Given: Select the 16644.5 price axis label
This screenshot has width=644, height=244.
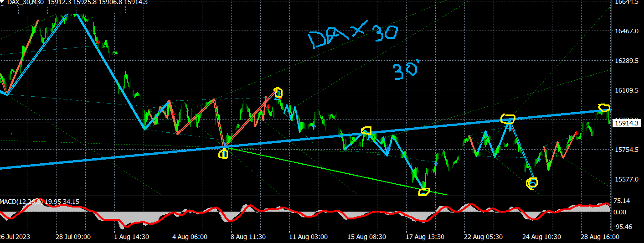Looking at the screenshot, I should click(626, 2).
